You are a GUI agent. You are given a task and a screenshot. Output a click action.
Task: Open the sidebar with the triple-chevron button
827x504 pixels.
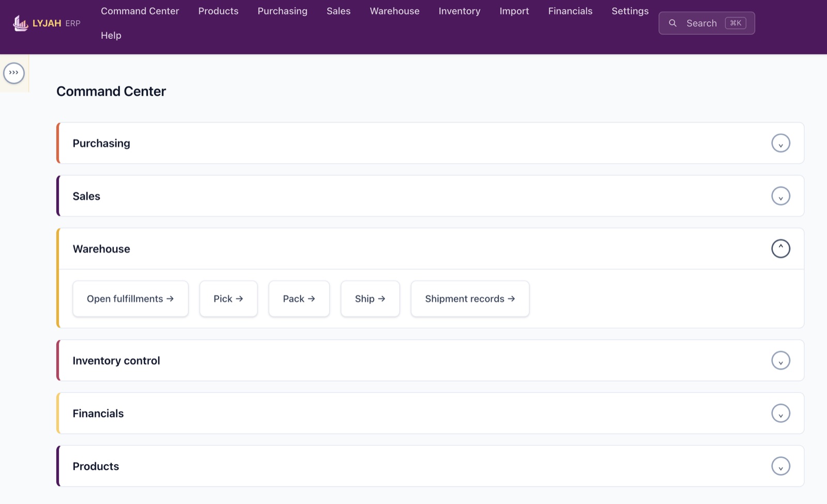pos(14,73)
